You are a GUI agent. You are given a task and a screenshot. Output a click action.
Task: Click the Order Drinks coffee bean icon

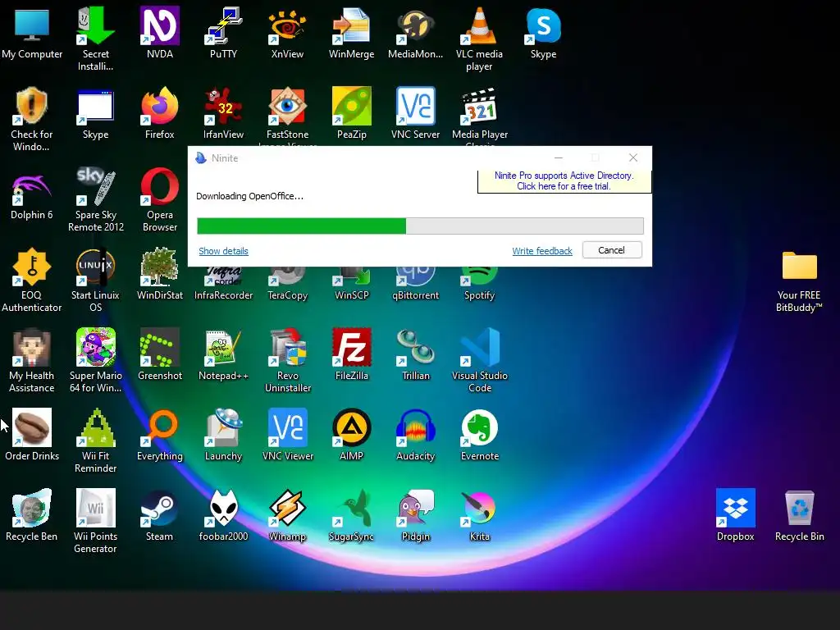(x=32, y=427)
